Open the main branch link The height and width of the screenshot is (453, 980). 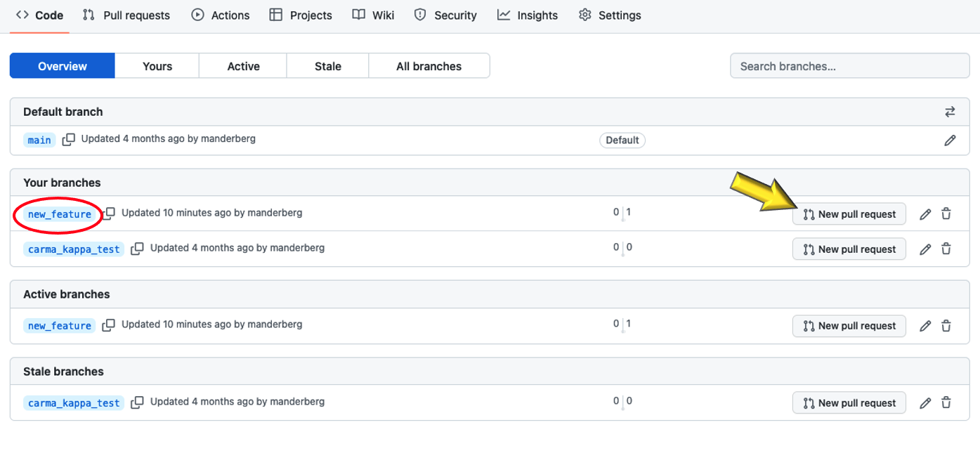[x=39, y=140]
